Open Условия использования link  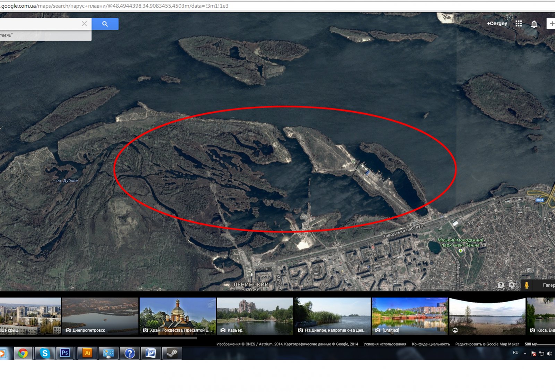tap(385, 344)
